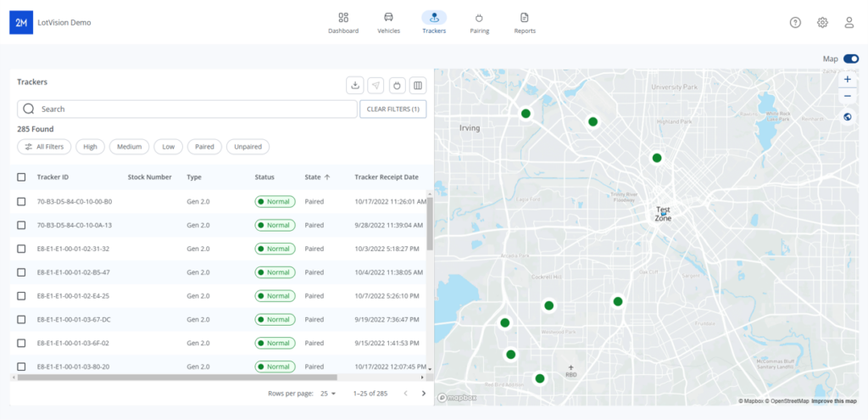Image resolution: width=868 pixels, height=420 pixels.
Task: Open All Filters panel
Action: tap(44, 147)
